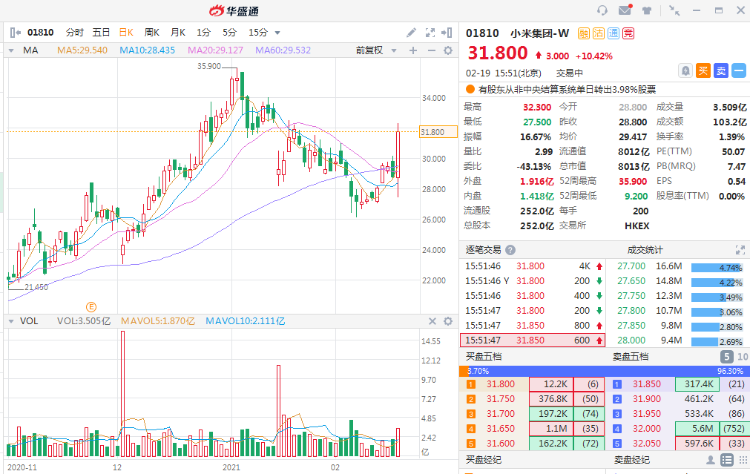Click the draw pencil tool icon

(x=411, y=33)
